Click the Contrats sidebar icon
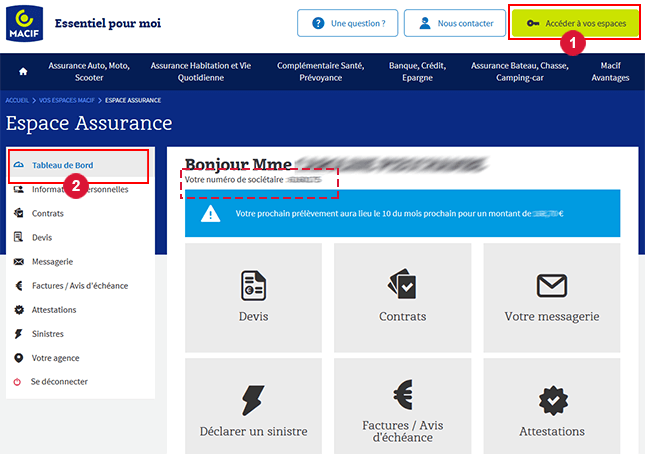 (x=19, y=213)
